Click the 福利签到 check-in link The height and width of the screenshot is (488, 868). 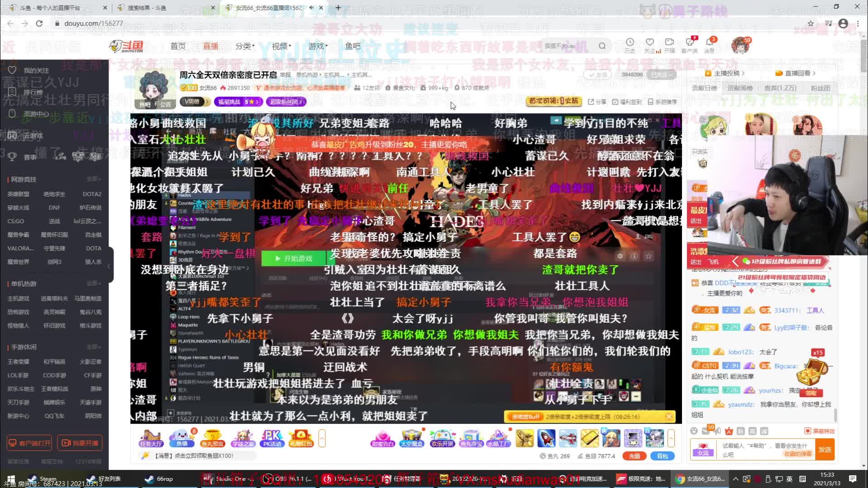coord(627,102)
